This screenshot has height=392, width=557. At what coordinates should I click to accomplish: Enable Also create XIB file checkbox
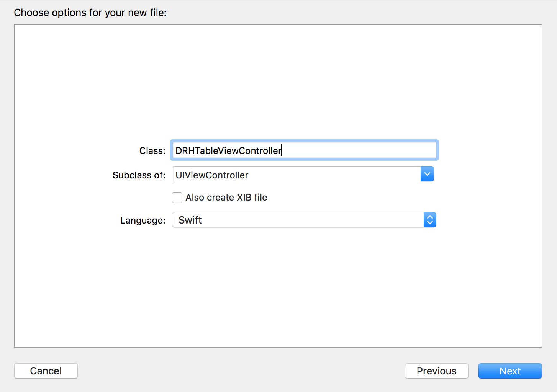[177, 198]
